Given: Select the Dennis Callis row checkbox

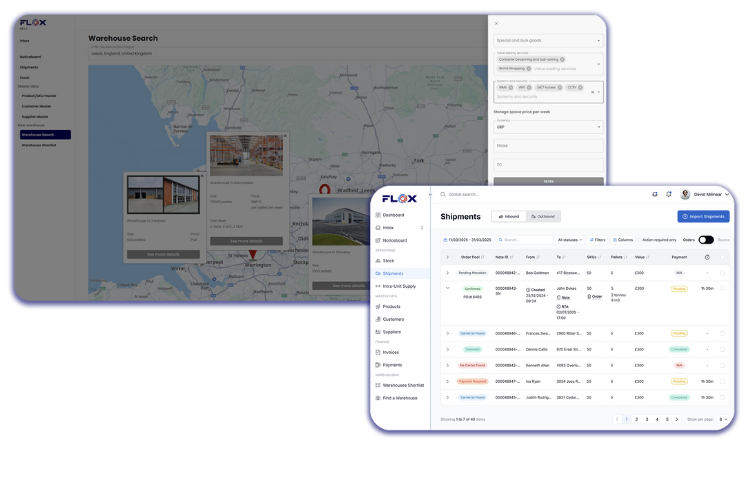Looking at the screenshot, I should (x=722, y=349).
